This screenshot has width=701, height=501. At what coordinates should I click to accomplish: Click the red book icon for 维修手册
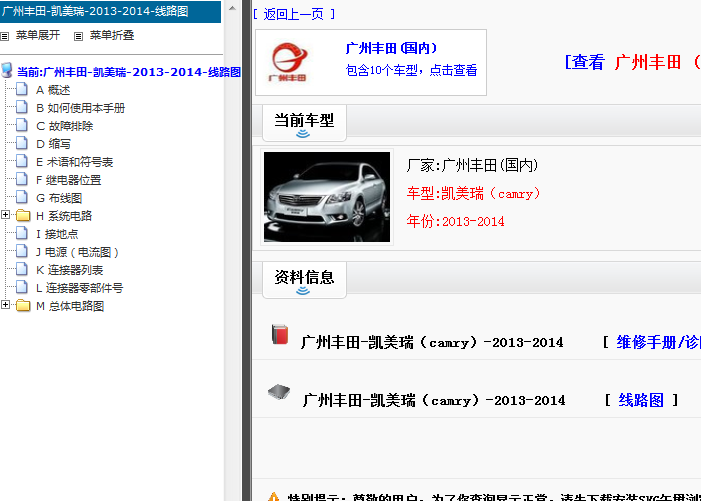point(280,334)
